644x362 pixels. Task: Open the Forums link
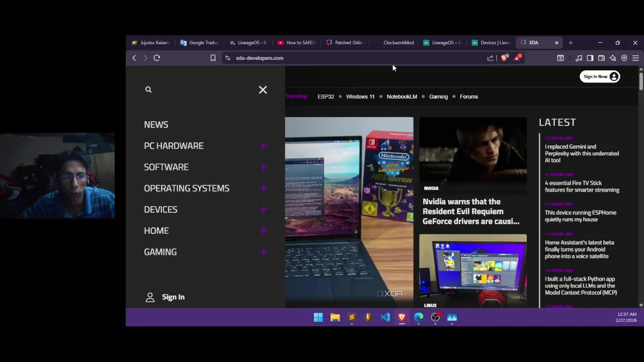(x=469, y=97)
